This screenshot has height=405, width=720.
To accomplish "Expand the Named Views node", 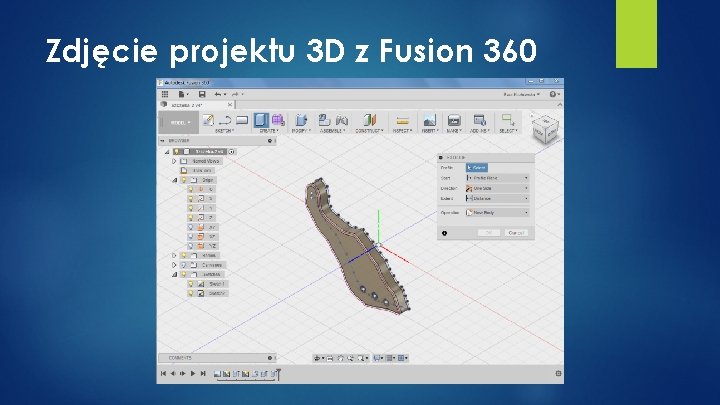I will pos(174,161).
